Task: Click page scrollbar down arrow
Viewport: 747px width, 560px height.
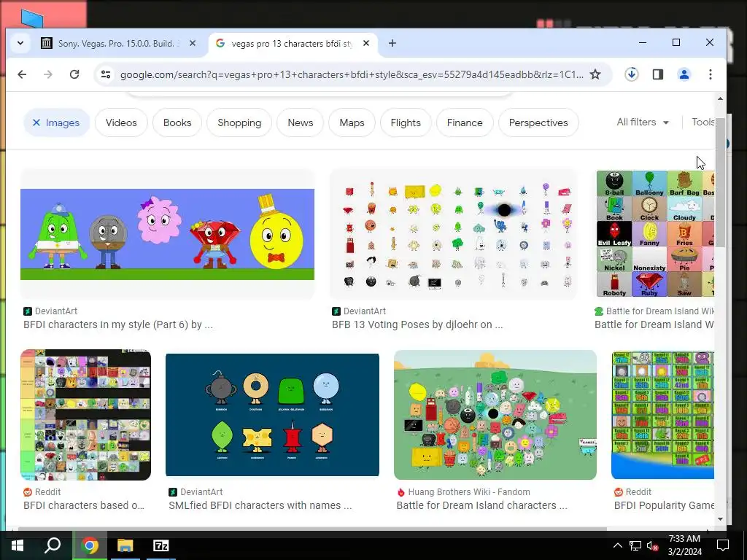Action: pyautogui.click(x=720, y=519)
